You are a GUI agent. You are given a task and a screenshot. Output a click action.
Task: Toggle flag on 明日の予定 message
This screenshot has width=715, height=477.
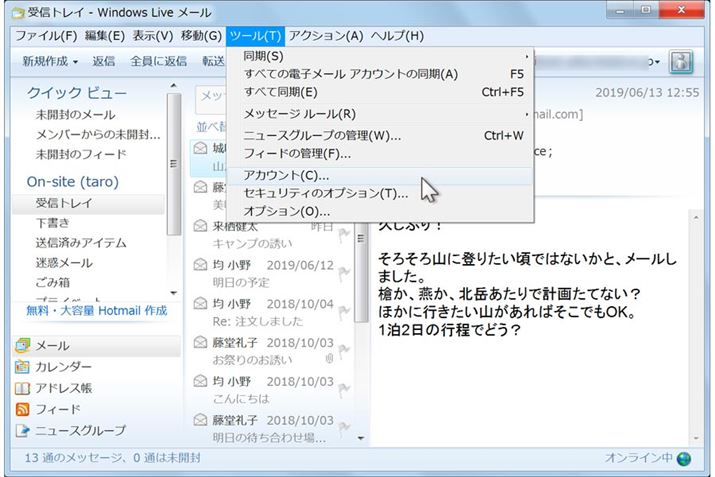344,273
